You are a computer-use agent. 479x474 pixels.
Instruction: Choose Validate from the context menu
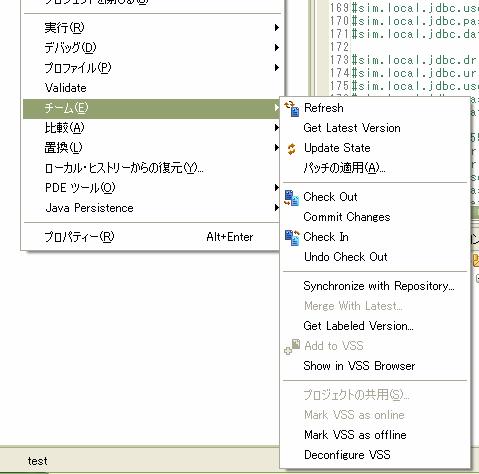(x=152, y=88)
